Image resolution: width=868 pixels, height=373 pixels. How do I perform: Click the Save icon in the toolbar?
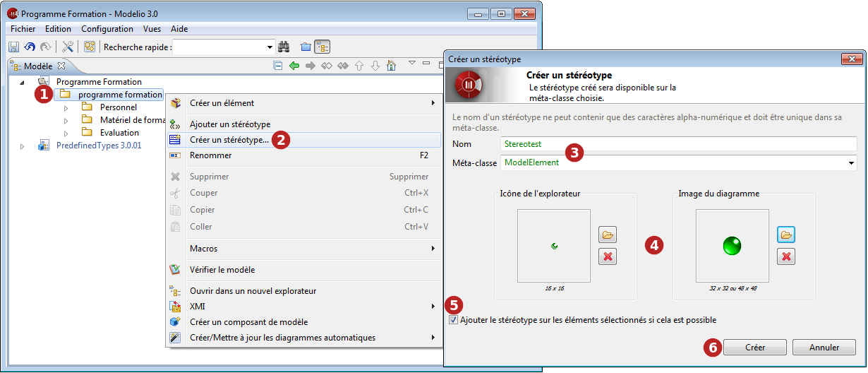coord(13,47)
